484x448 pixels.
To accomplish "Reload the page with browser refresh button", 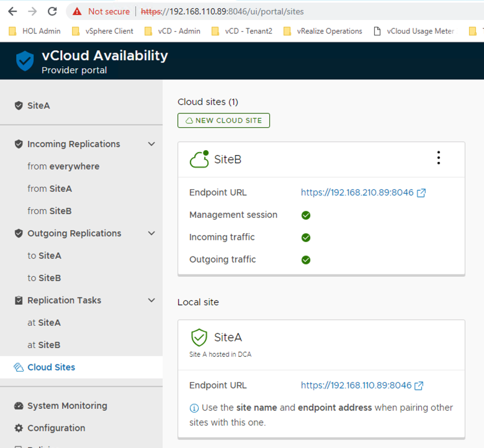I will click(x=52, y=11).
